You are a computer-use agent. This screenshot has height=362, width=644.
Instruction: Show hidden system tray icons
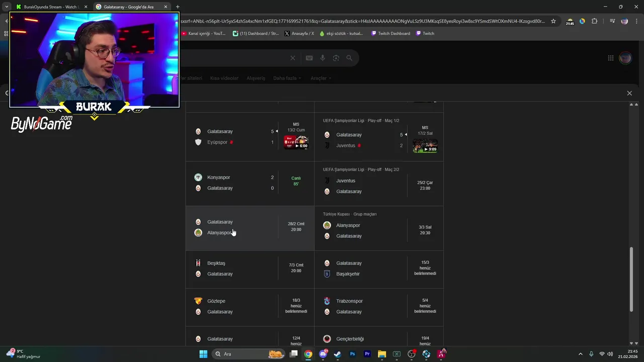[x=580, y=354]
